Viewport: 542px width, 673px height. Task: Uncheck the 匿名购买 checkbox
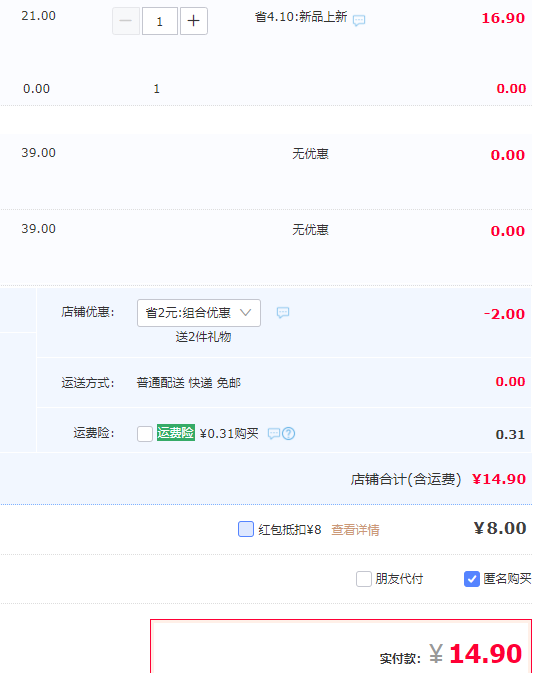point(472,579)
